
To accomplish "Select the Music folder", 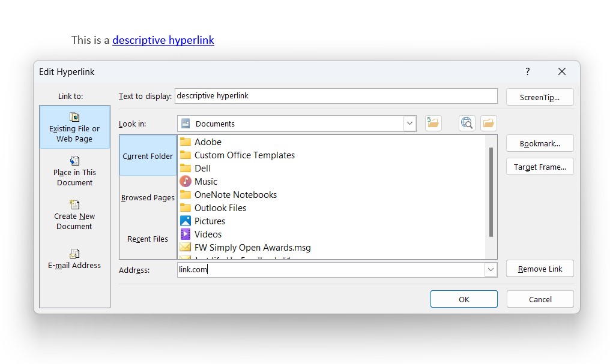I will [198, 182].
